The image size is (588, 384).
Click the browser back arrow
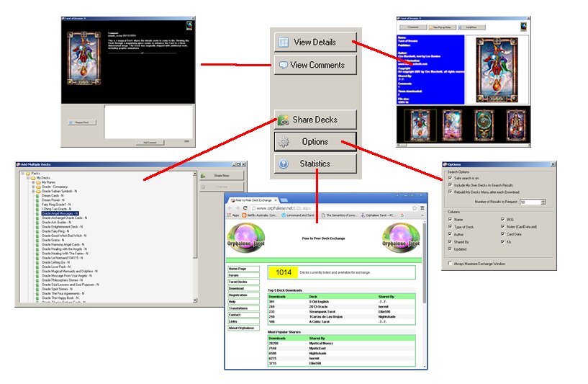coord(230,208)
